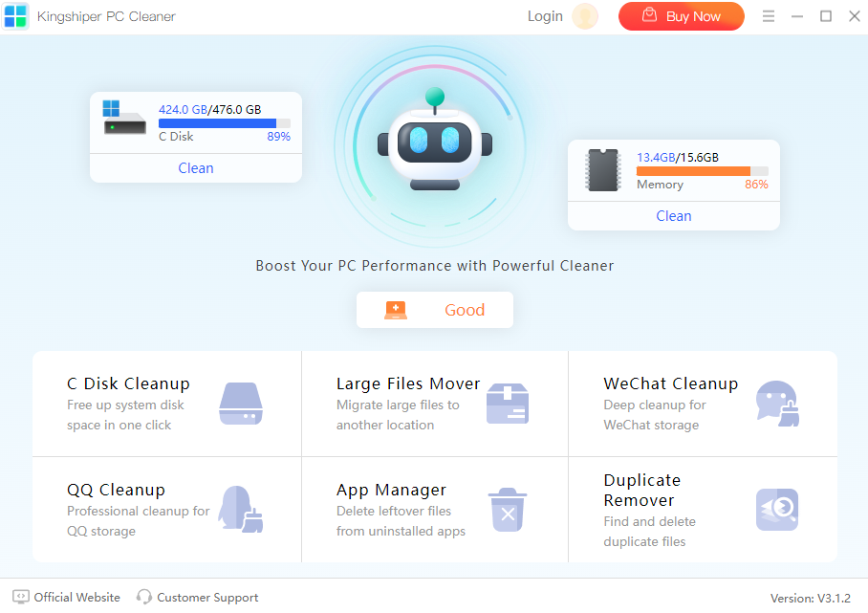868x613 pixels.
Task: Click the Good status button
Action: [x=435, y=310]
